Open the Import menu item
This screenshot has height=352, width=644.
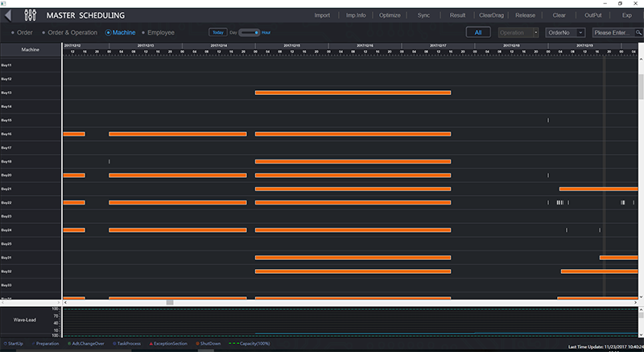[x=322, y=15]
